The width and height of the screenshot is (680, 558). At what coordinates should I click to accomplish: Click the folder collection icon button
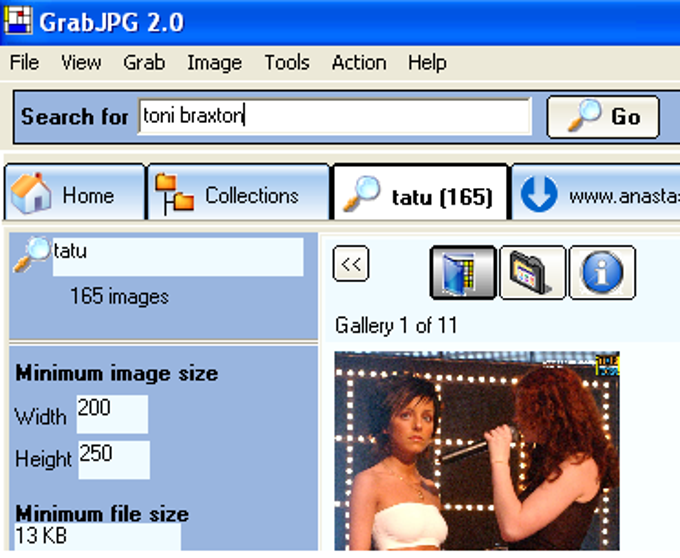[x=533, y=272]
